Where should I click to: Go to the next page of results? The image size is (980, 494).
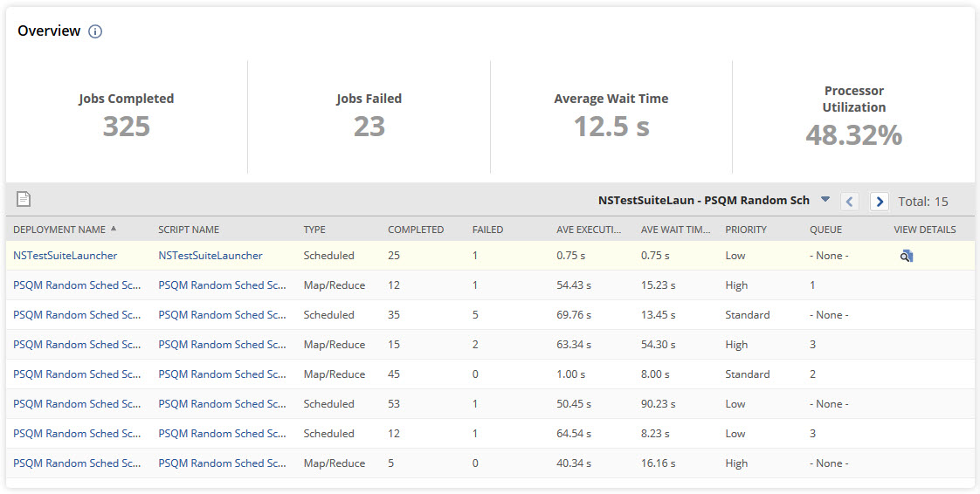coord(880,202)
